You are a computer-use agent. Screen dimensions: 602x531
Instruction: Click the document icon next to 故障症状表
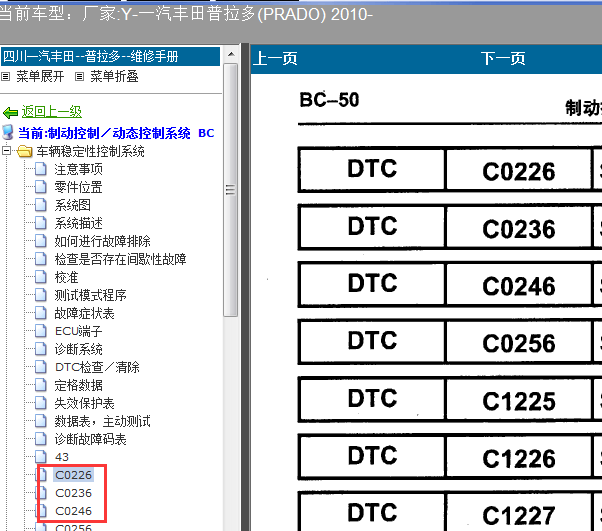(x=41, y=313)
